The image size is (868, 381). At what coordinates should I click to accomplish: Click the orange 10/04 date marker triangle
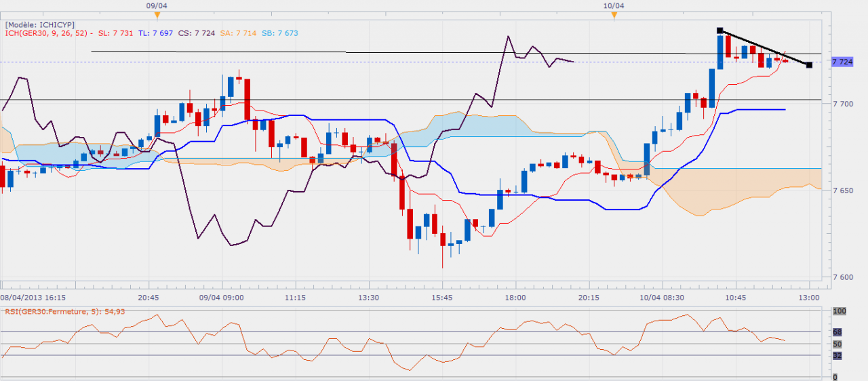point(613,14)
